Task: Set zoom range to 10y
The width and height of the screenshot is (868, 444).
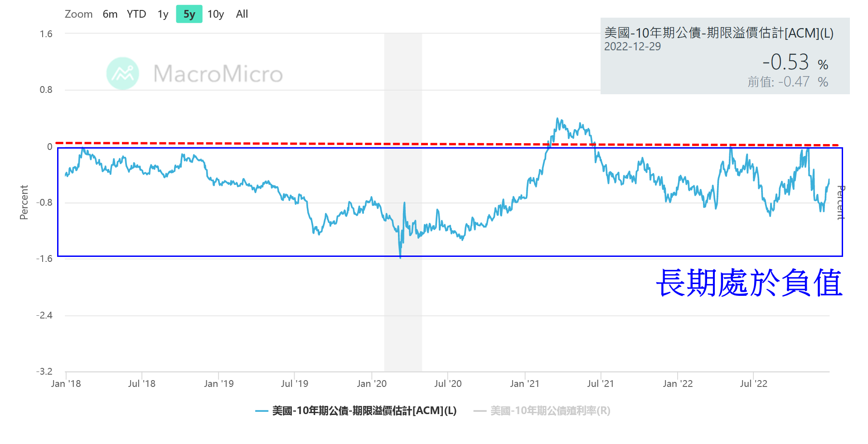Action: tap(216, 14)
